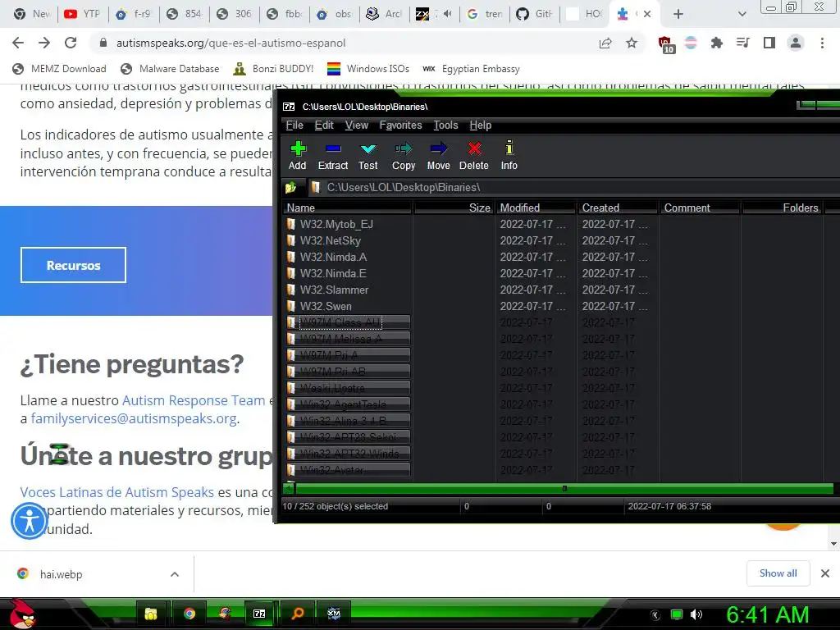
Task: Open a new Chrome tab
Action: (x=678, y=14)
